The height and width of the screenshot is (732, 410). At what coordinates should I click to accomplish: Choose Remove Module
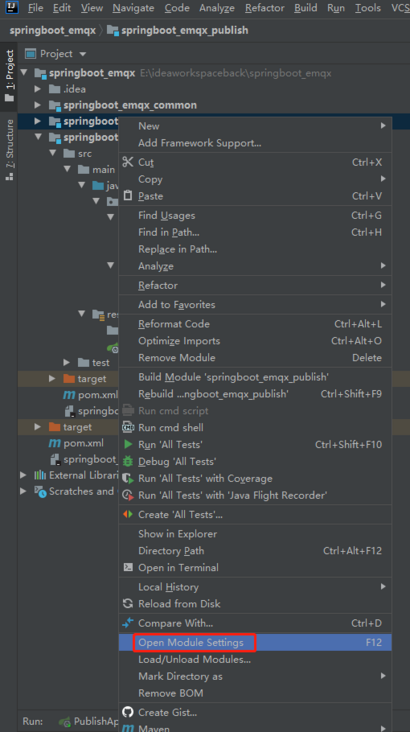tap(255, 358)
